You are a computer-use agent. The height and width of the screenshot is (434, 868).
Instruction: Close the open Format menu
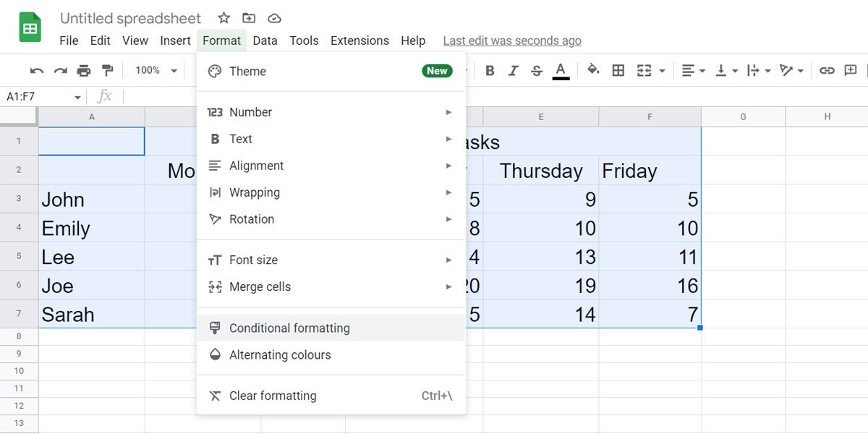pyautogui.click(x=221, y=41)
